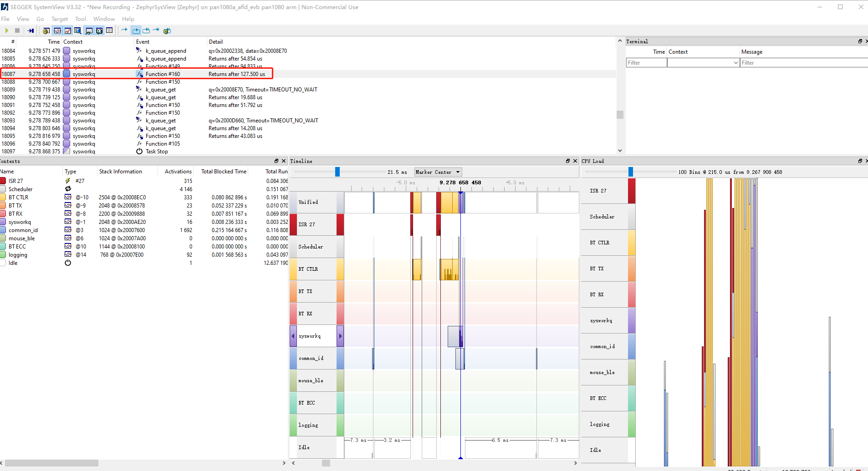This screenshot has height=471, width=868.
Task: Toggle the Terminal window toolbar icon
Action: tap(99, 30)
